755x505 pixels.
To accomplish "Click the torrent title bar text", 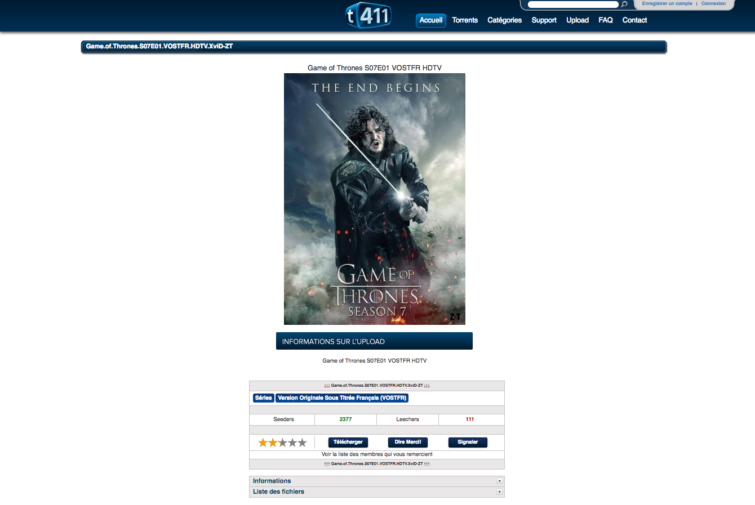I will (159, 46).
